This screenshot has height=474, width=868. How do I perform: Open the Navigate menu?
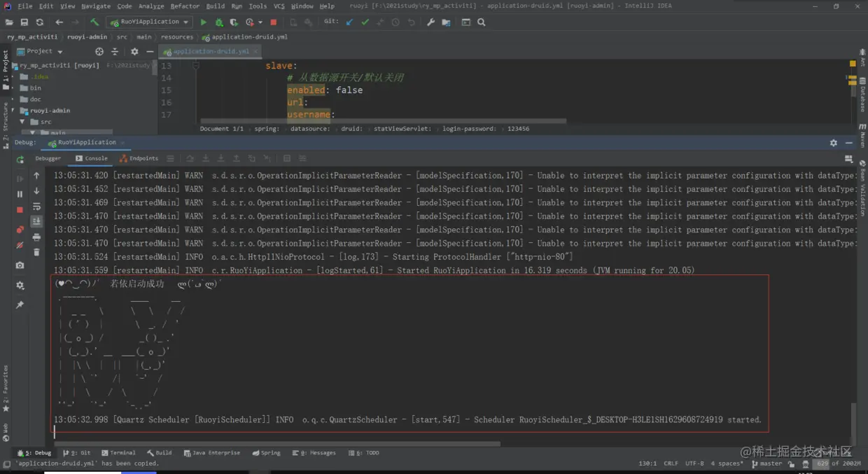96,6
